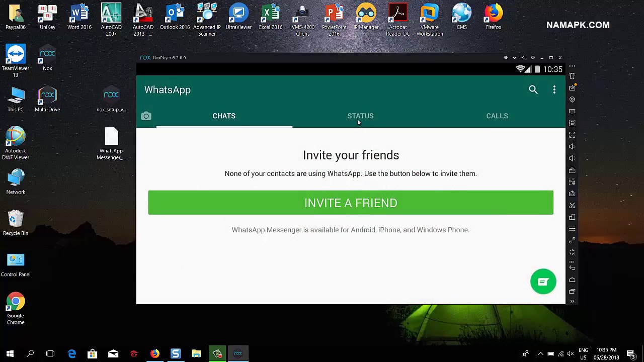Click Nox volume down speaker icon
Screen dimensions: 644x362
572,158
